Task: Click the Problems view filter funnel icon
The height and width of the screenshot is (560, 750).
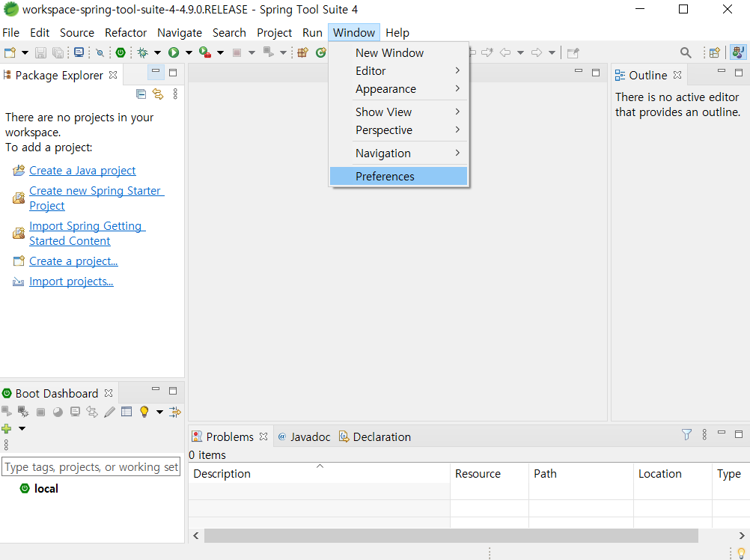Action: tap(686, 434)
